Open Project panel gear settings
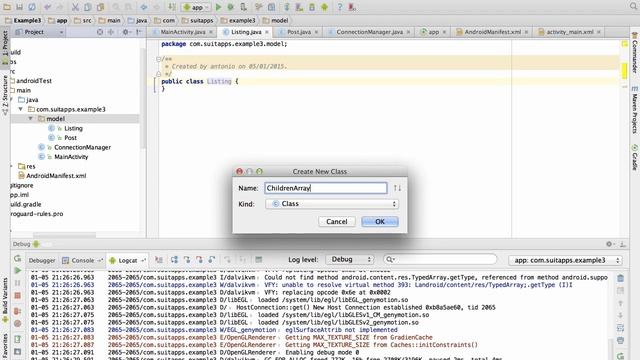Image resolution: width=640 pixels, height=360 pixels. click(126, 32)
